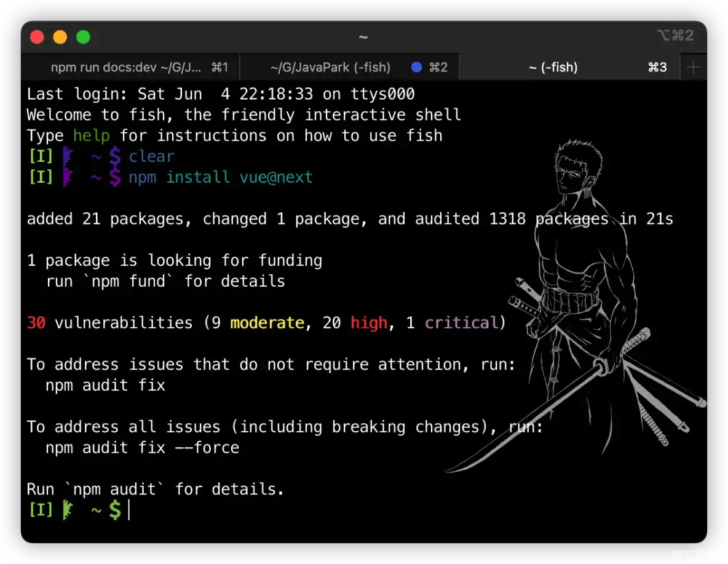This screenshot has height=564, width=728.
Task: Click 'Welcome to fish' greeting line
Action: pos(243,115)
